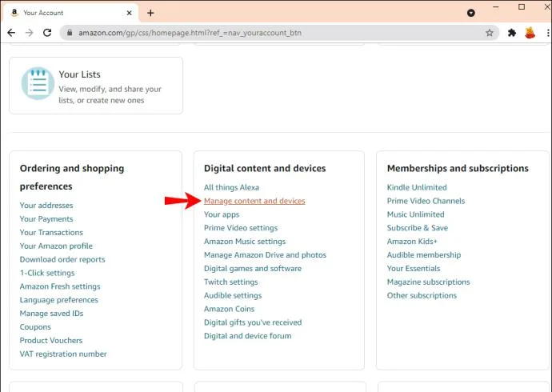552x392 pixels.
Task: Click Download order reports
Action: pyautogui.click(x=62, y=259)
